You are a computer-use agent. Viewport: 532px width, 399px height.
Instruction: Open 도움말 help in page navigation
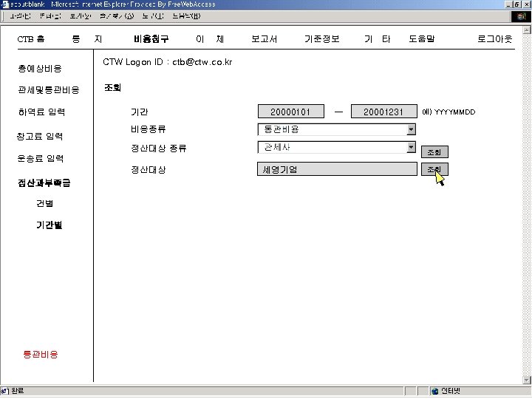pyautogui.click(x=421, y=39)
